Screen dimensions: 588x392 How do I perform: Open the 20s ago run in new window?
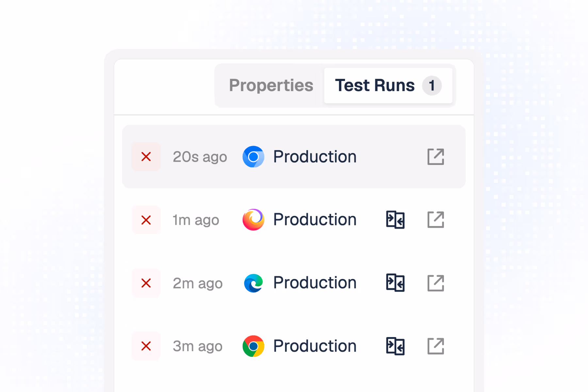(436, 157)
